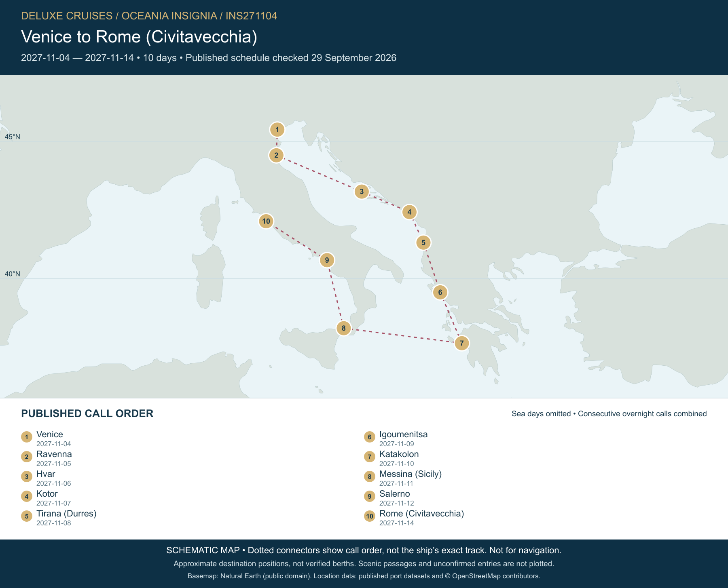The height and width of the screenshot is (588, 728).
Task: Select Salerno in the call order list
Action: (395, 494)
